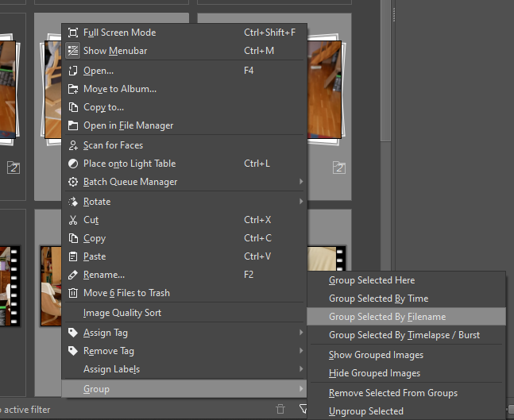
Task: Click the trash icon in the filter bar
Action: [280, 409]
